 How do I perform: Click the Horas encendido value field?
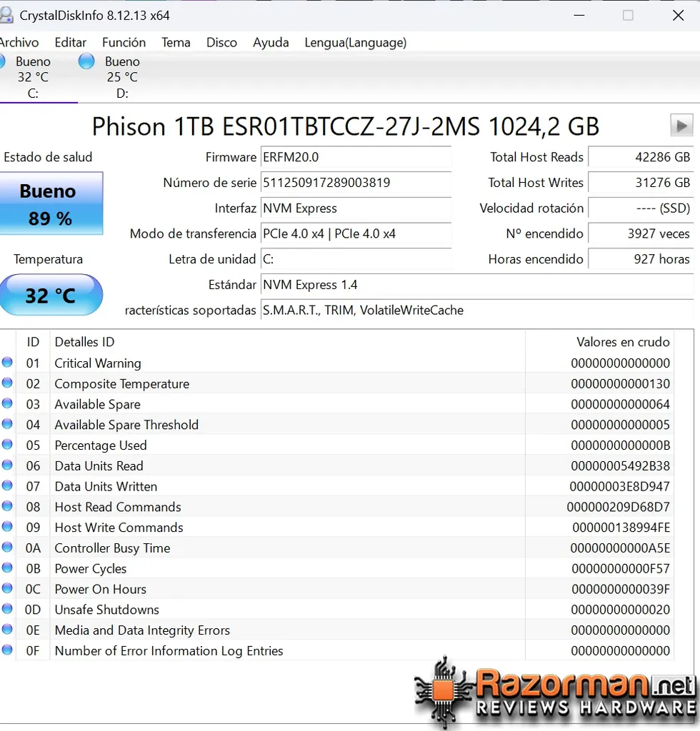(x=641, y=259)
